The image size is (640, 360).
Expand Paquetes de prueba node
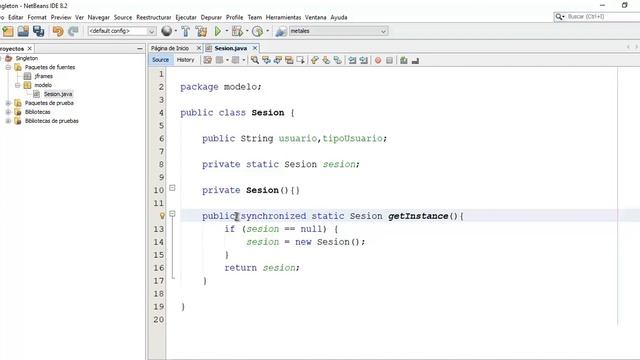tap(8, 103)
